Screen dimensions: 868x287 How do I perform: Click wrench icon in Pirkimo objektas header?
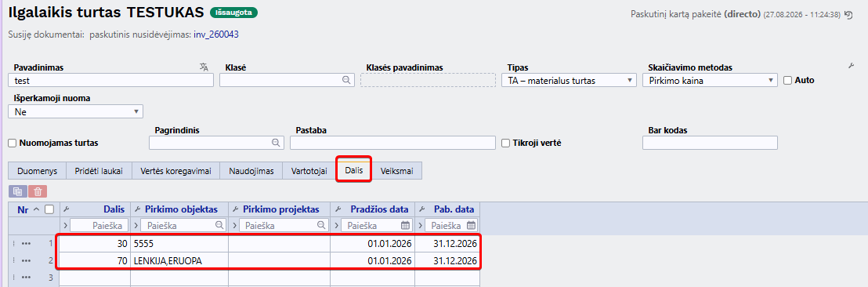tap(137, 209)
